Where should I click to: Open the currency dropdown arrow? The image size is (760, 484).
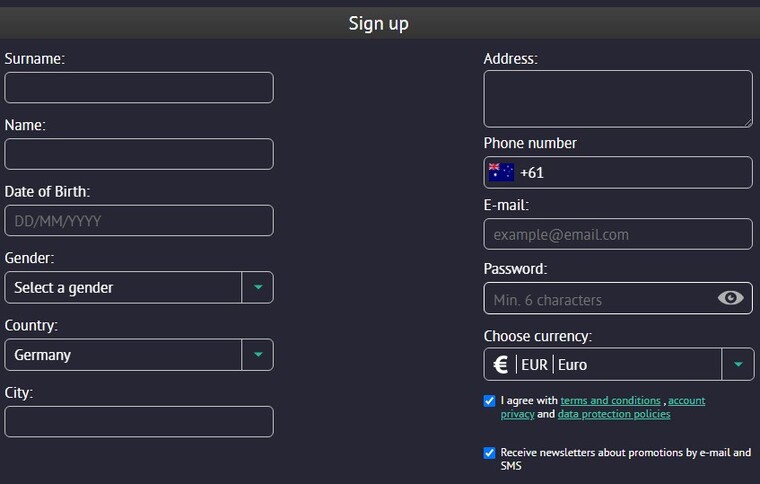(x=738, y=364)
